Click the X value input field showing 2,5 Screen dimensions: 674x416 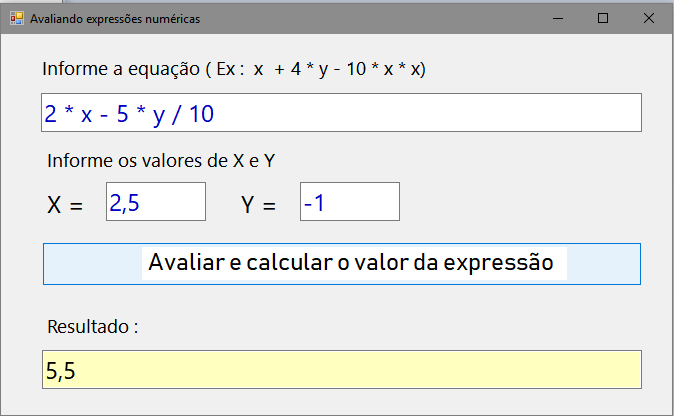click(x=155, y=202)
